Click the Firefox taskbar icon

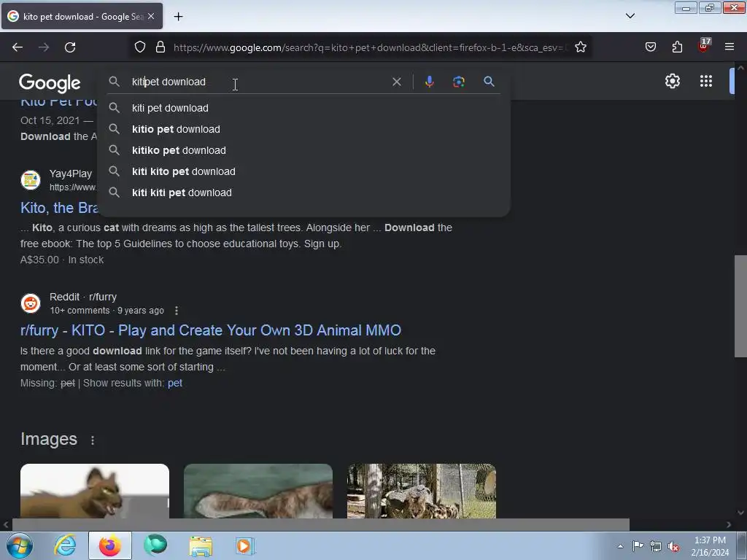coord(110,545)
